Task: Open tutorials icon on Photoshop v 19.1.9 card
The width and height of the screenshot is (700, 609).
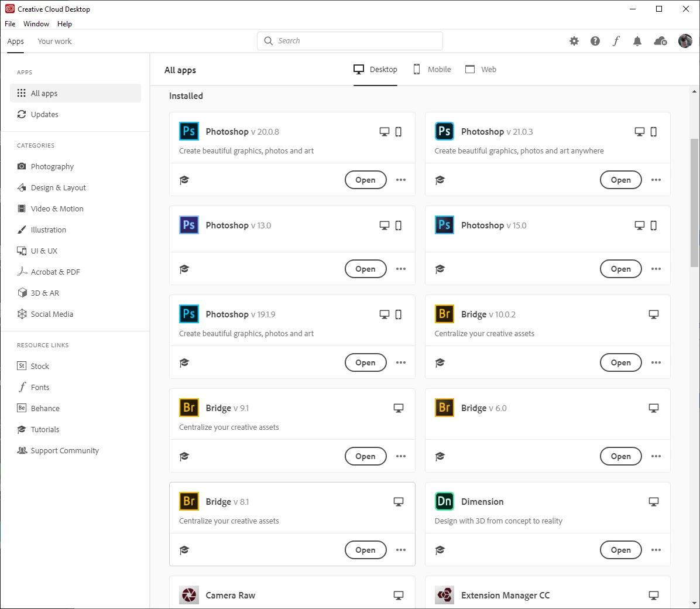Action: (184, 363)
